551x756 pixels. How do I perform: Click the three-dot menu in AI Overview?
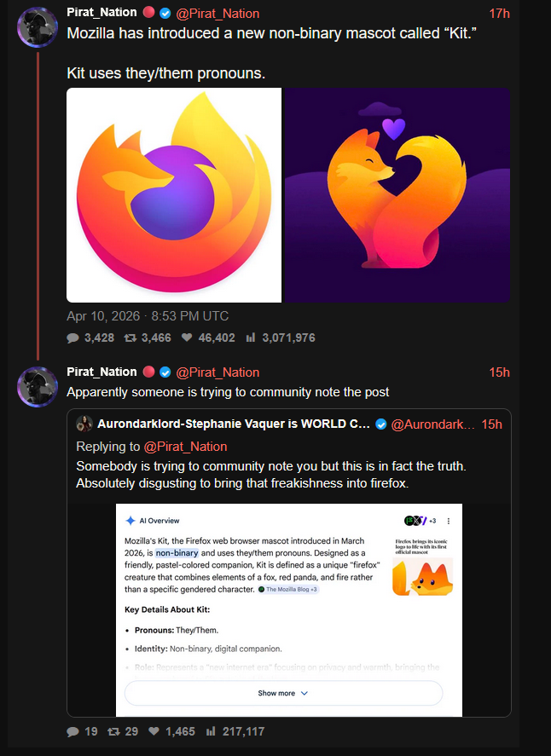[x=449, y=521]
